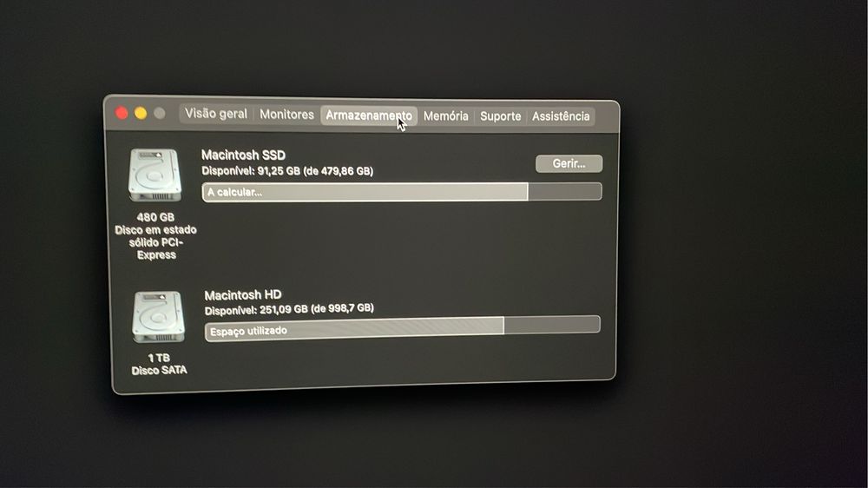The height and width of the screenshot is (488, 868).
Task: Click the 'Disco SATA' label
Action: click(x=159, y=370)
